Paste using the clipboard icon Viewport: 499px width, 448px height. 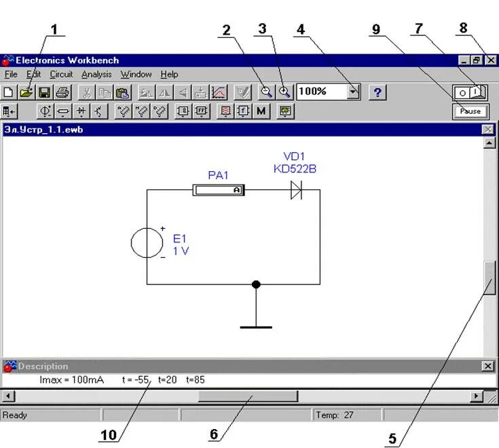(x=122, y=92)
